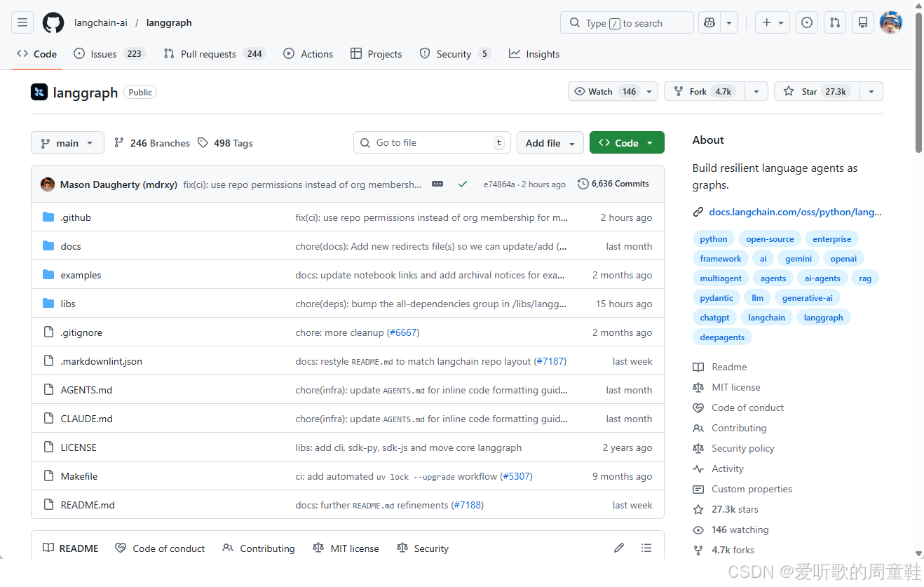Image resolution: width=924 pixels, height=587 pixels.
Task: Open pull request #7187 link
Action: click(550, 361)
